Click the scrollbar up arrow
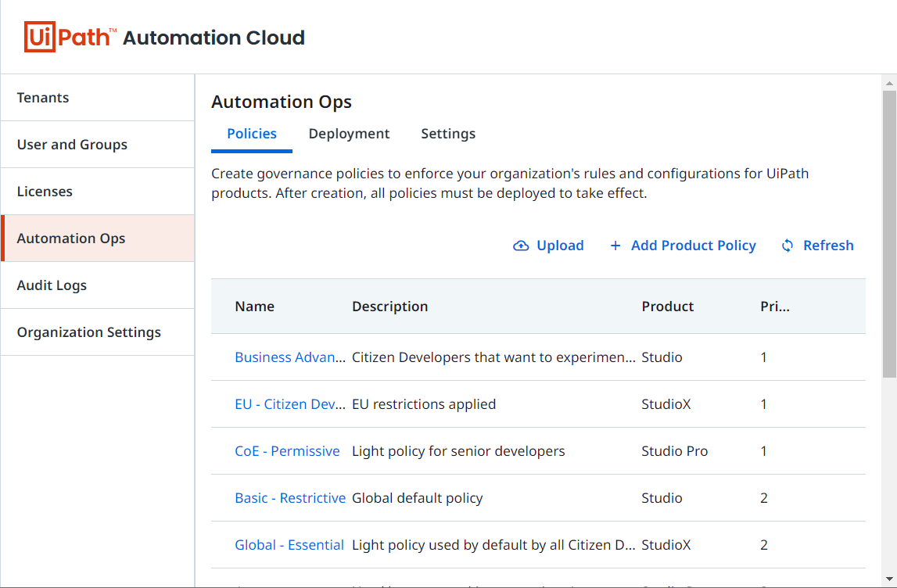The image size is (897, 588). coord(889,83)
